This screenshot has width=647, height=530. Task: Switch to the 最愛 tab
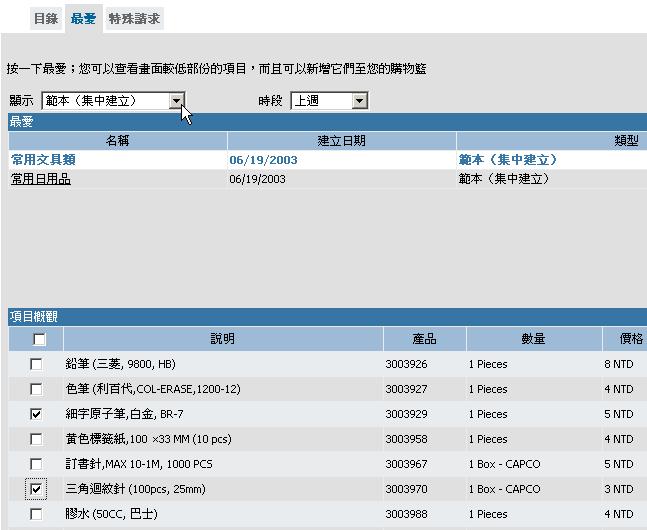pos(84,19)
